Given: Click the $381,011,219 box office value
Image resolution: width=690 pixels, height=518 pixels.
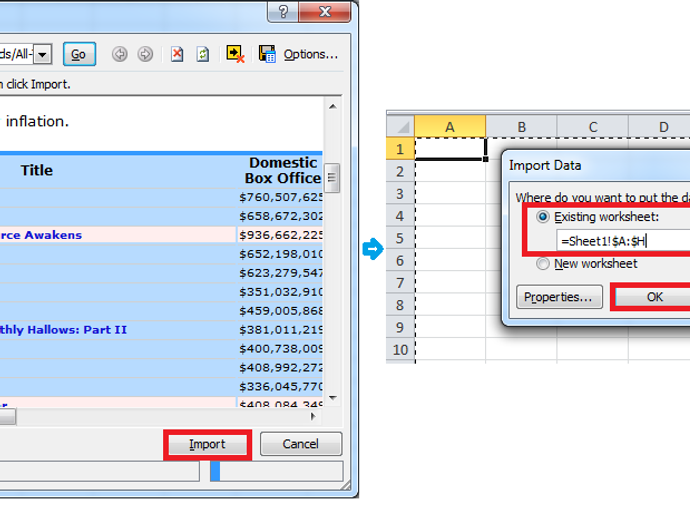Looking at the screenshot, I should click(x=281, y=330).
